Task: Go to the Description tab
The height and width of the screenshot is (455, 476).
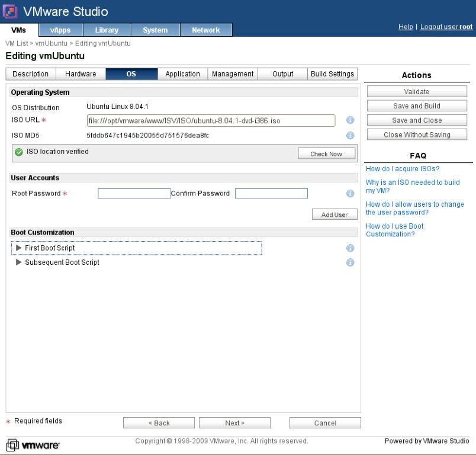Action: (31, 74)
